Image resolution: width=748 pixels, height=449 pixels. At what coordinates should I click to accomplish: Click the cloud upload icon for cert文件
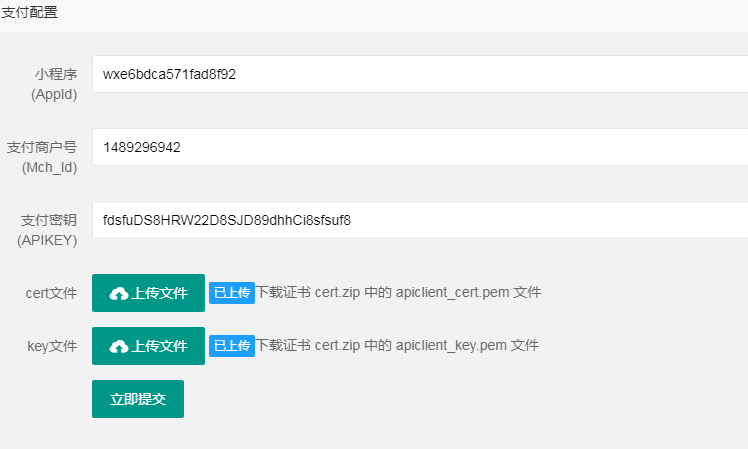(119, 293)
